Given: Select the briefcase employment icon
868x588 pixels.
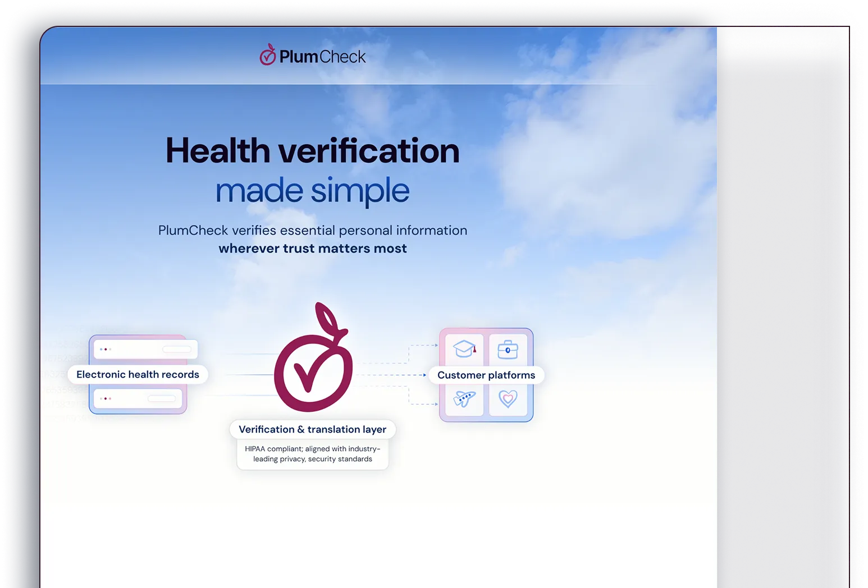Looking at the screenshot, I should click(x=508, y=349).
